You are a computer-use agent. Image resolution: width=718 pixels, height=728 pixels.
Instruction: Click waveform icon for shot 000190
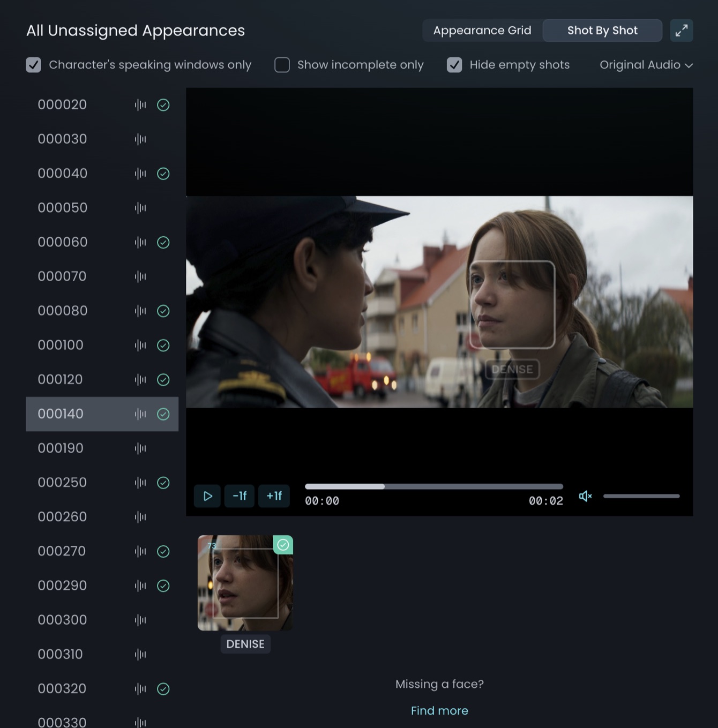click(140, 448)
